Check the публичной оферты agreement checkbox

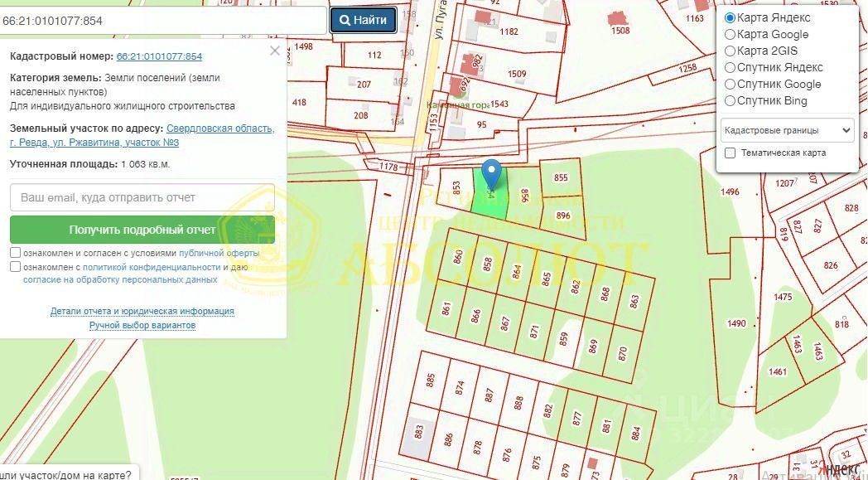[x=16, y=253]
